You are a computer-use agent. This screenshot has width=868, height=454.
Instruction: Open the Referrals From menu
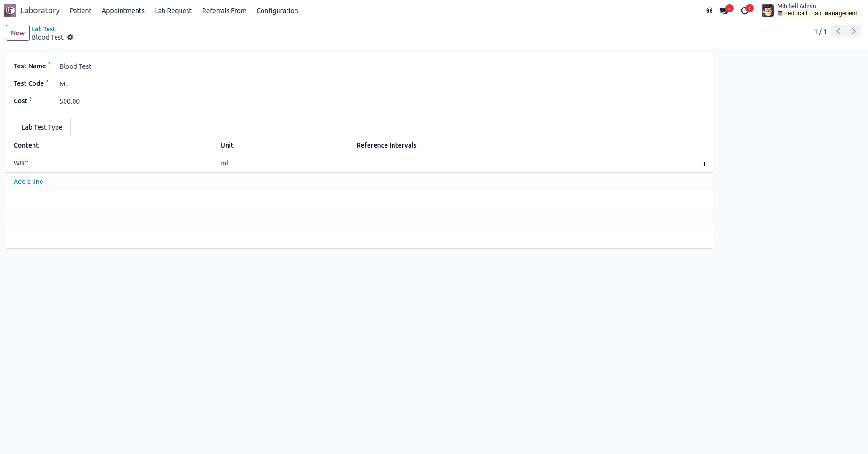click(x=224, y=11)
